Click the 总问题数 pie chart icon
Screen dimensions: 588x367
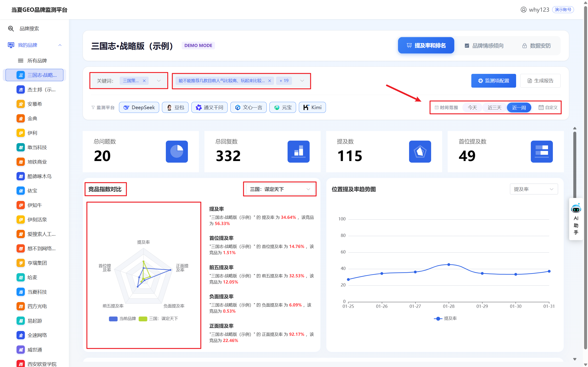point(177,151)
